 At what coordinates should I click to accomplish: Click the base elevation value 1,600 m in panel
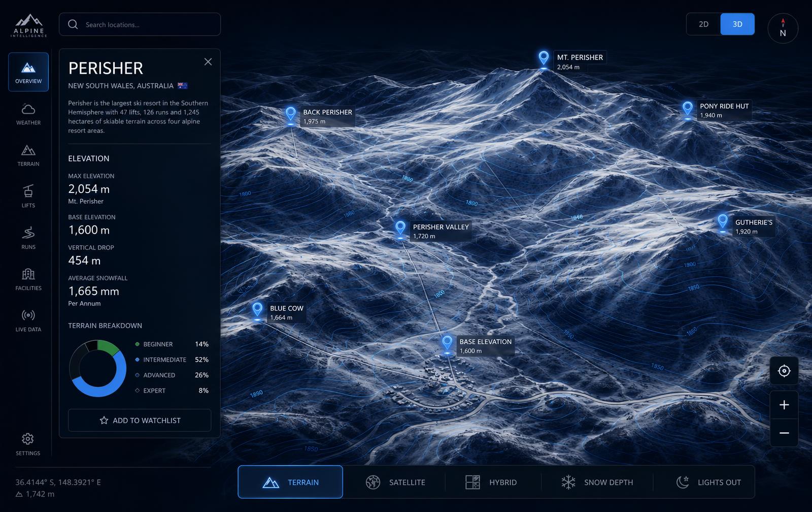coord(89,230)
